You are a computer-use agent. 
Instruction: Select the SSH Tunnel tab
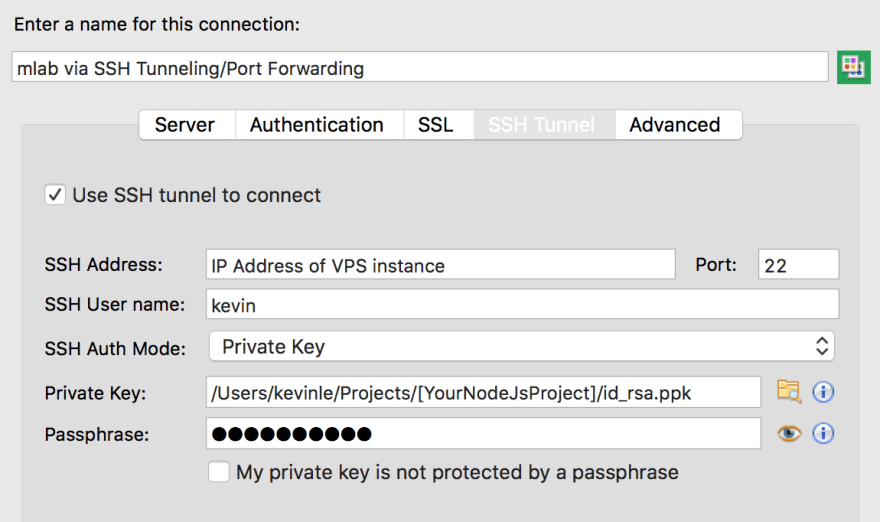(x=542, y=125)
